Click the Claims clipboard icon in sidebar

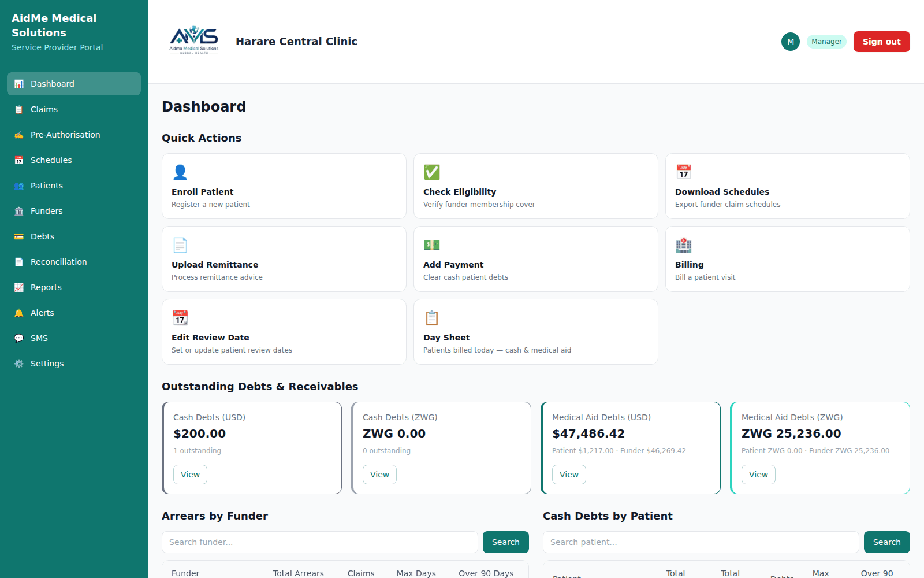click(x=19, y=109)
